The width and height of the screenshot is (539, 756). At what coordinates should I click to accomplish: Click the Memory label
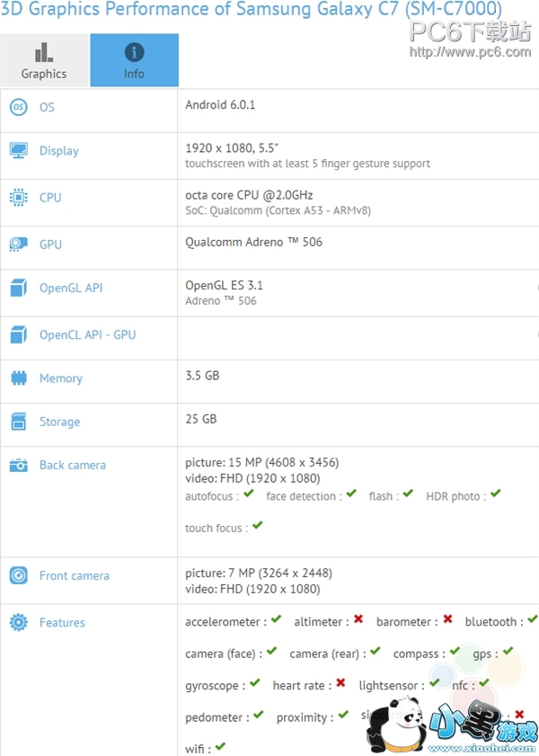pyautogui.click(x=61, y=378)
